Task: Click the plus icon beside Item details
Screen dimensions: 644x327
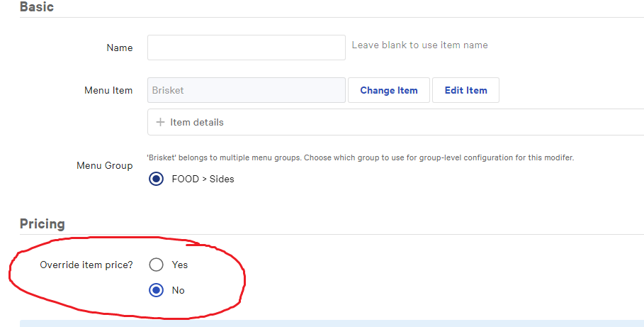Action: 160,123
